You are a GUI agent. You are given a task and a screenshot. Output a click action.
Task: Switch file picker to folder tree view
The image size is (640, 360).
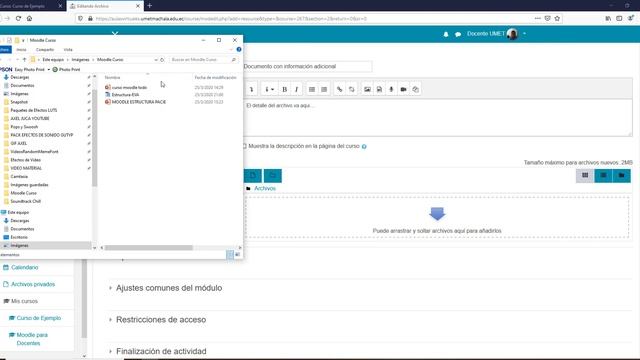tap(622, 176)
